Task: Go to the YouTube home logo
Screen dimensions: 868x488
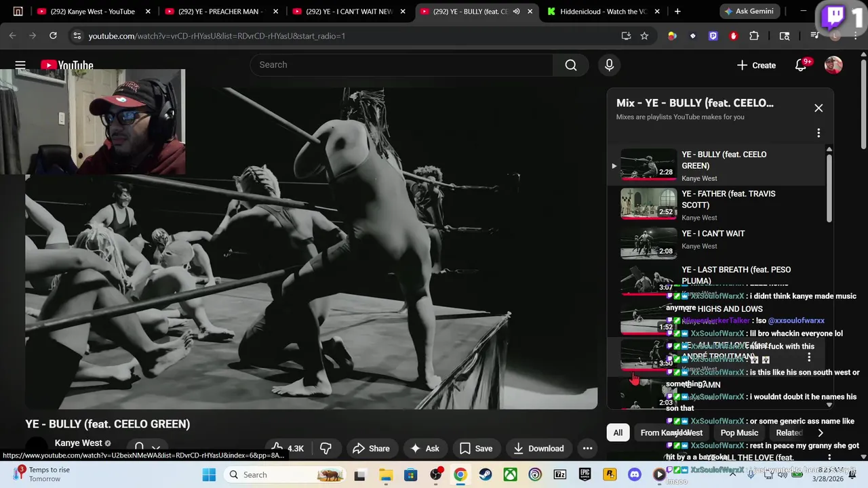Action: (x=67, y=65)
